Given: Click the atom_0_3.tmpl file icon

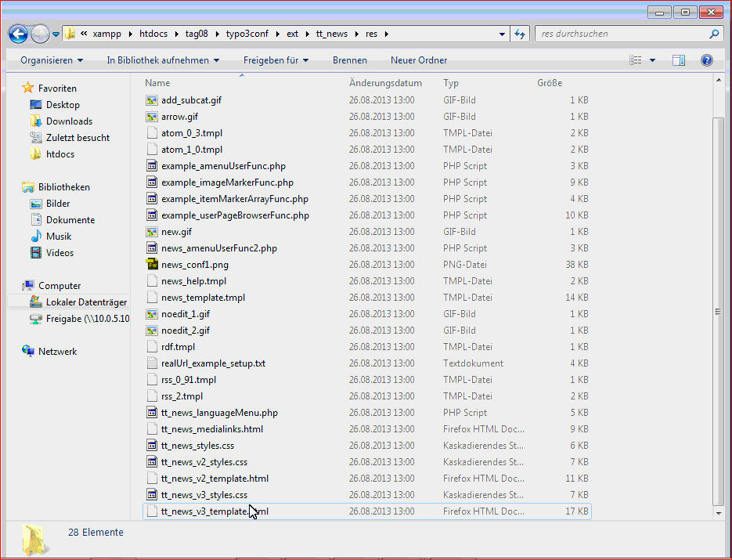Looking at the screenshot, I should pyautogui.click(x=152, y=133).
